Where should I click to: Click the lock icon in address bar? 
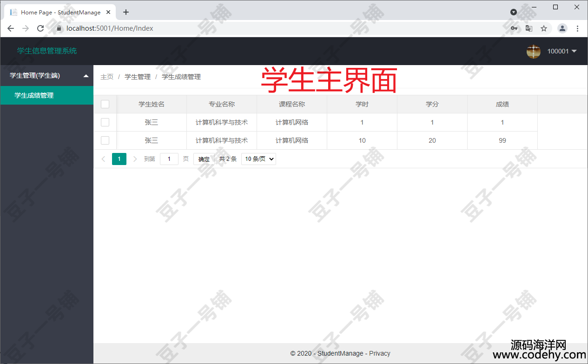pyautogui.click(x=59, y=28)
